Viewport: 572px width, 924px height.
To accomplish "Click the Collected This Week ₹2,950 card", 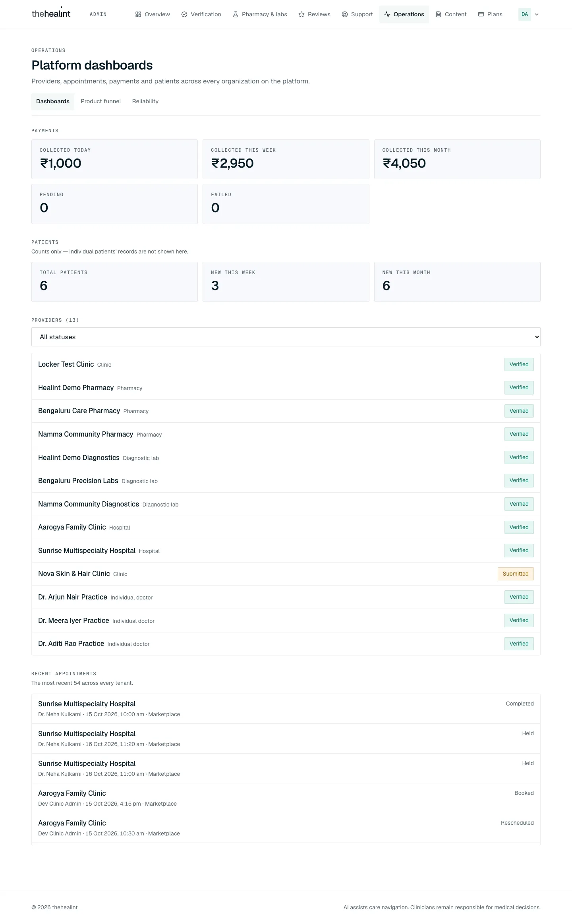I will 286,159.
